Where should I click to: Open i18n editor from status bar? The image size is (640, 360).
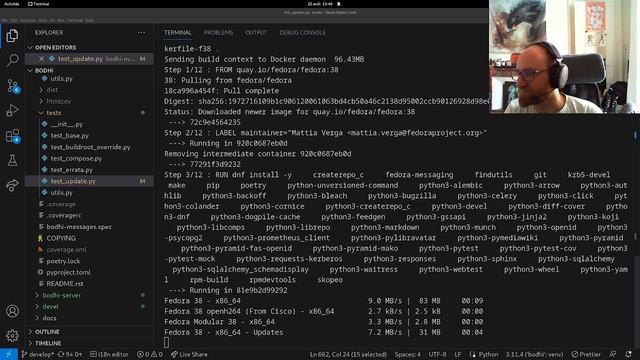(109, 354)
